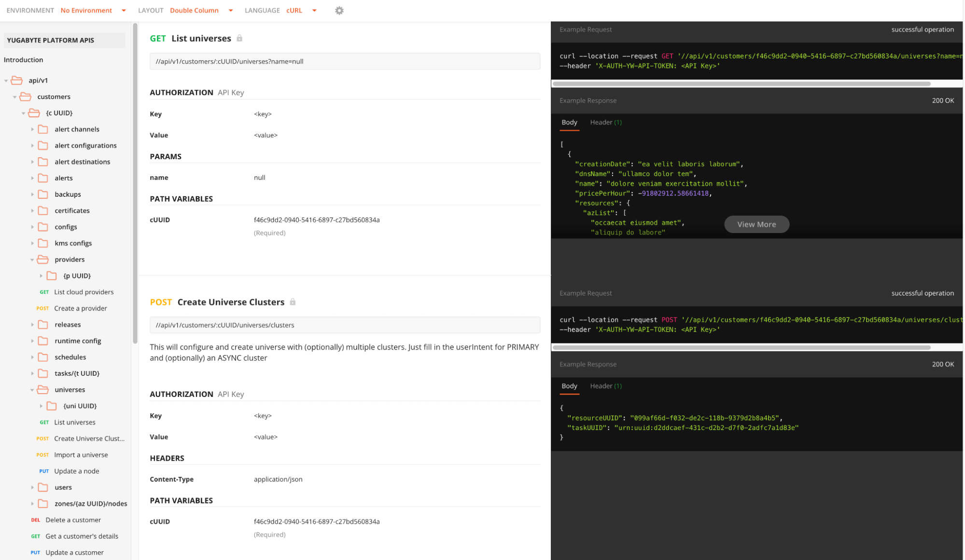
Task: Collapse the providers folder tree arrow
Action: pyautogui.click(x=32, y=260)
